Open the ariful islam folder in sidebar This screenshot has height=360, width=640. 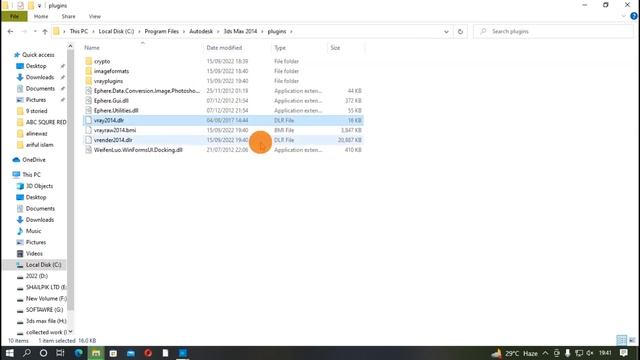(x=40, y=145)
